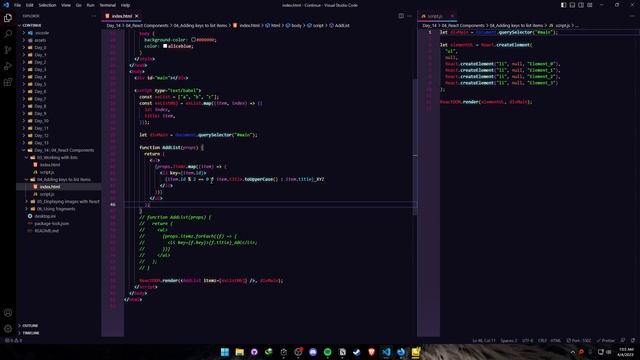
Task: Toggle the primary side bar layout icon
Action: (563, 5)
